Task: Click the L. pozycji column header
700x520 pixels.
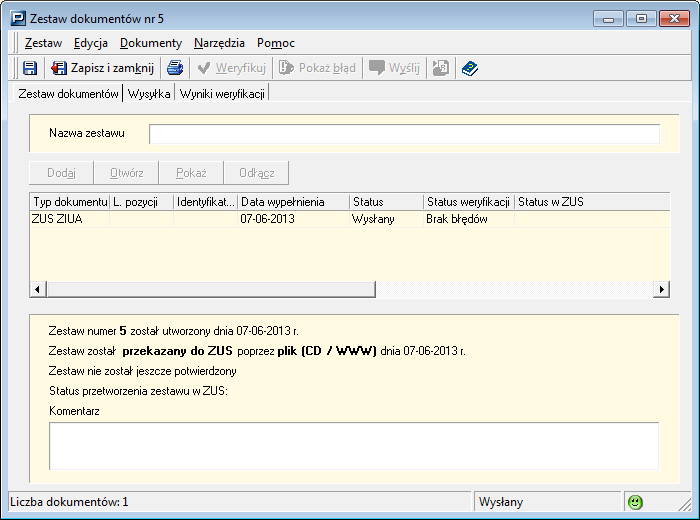Action: [x=142, y=202]
